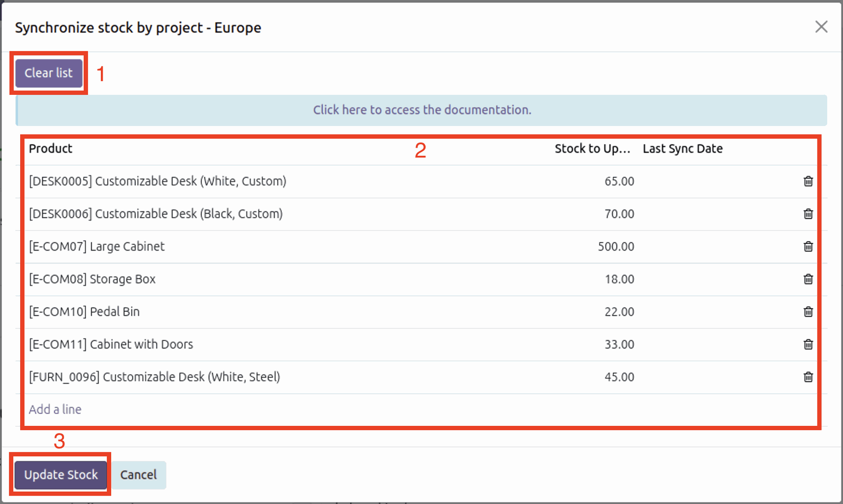This screenshot has width=843, height=504.
Task: Select the E-COM08 Storage Box product cell
Action: pyautogui.click(x=92, y=279)
